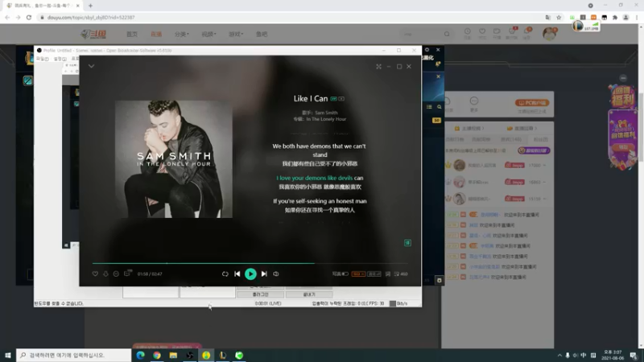
Task: Toggle the green desktop lyrics button
Action: pos(407,243)
